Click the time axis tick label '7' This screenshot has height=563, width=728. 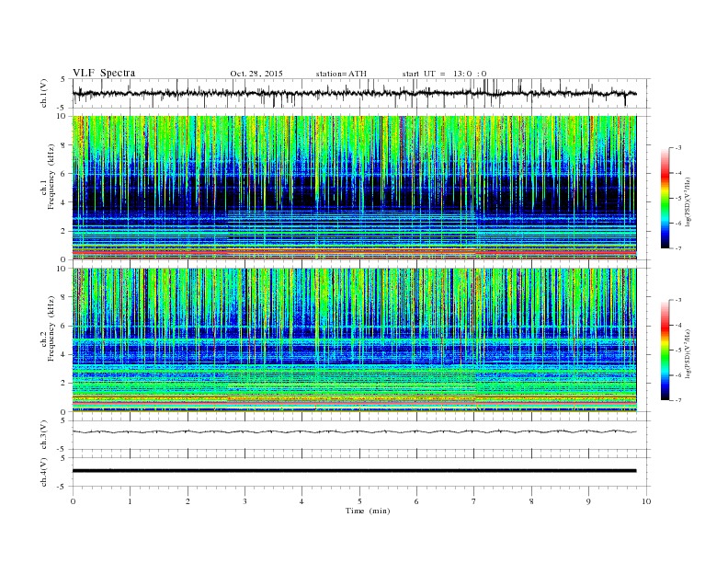pyautogui.click(x=474, y=501)
